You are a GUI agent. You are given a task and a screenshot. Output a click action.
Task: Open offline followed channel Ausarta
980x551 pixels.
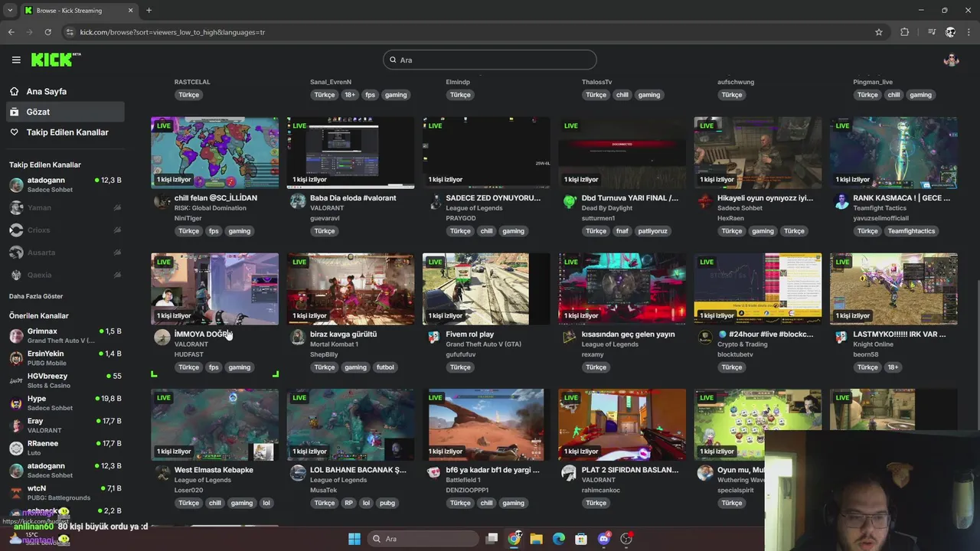click(x=65, y=253)
